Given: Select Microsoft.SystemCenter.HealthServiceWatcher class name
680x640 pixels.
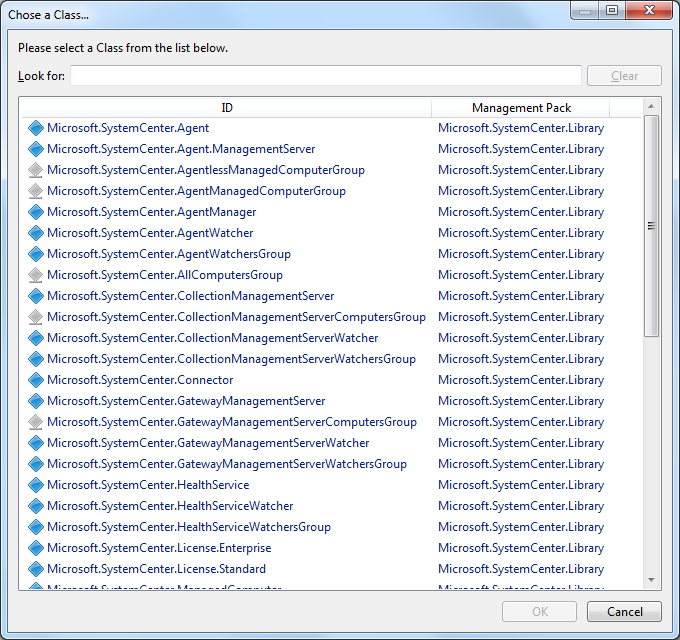Looking at the screenshot, I should (x=170, y=506).
